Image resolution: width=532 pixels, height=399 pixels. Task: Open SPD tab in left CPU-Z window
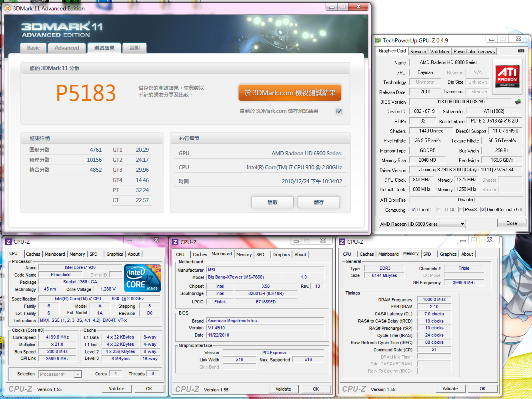(x=94, y=254)
